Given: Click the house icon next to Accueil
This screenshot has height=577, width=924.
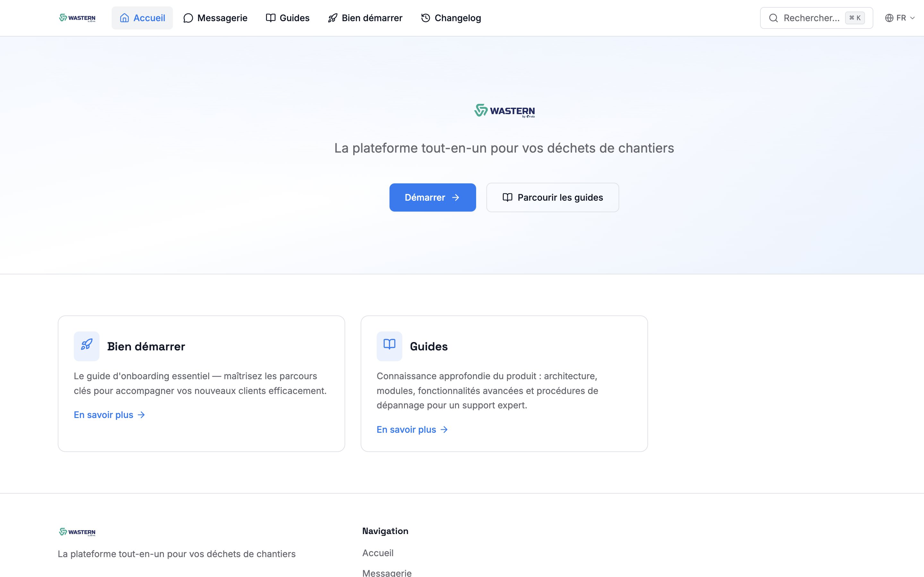Looking at the screenshot, I should pyautogui.click(x=124, y=18).
